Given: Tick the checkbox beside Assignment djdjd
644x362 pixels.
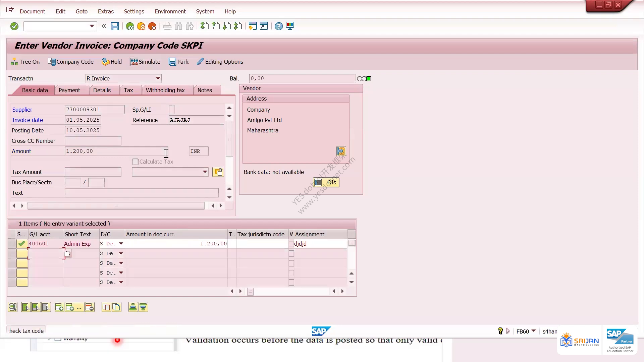Looking at the screenshot, I should [x=291, y=244].
